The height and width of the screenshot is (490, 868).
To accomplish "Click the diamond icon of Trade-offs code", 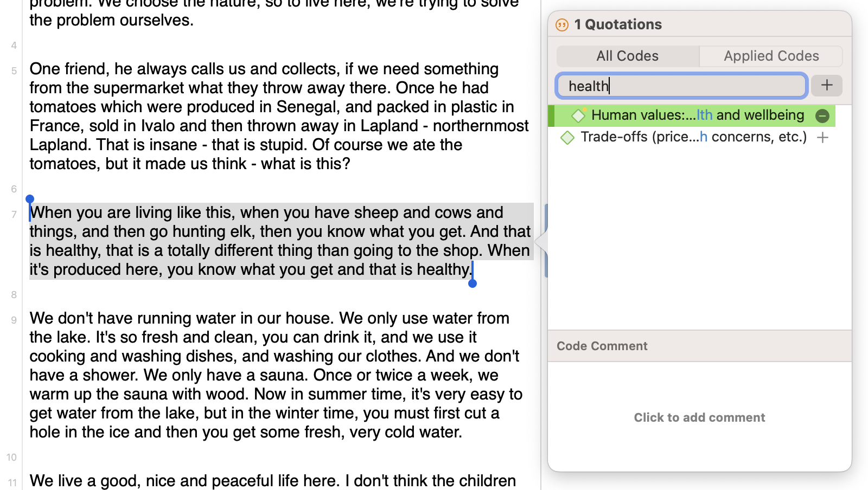I will tap(567, 138).
